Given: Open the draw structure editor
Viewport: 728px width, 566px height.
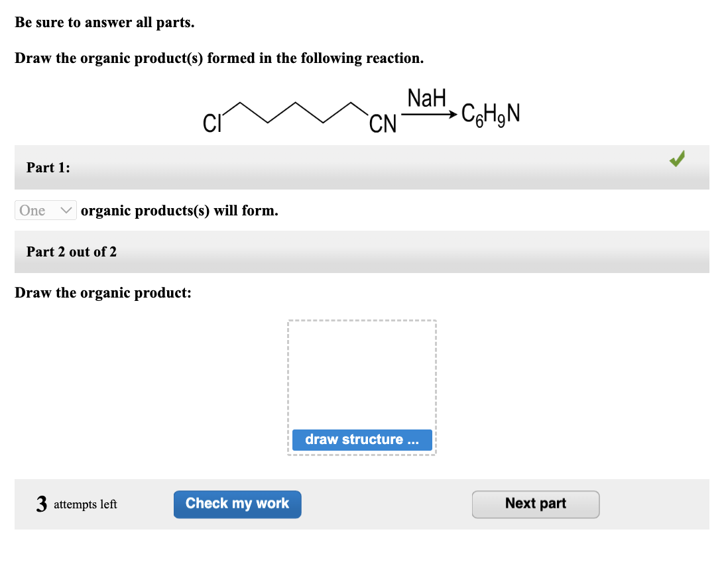Looking at the screenshot, I should tap(362, 439).
